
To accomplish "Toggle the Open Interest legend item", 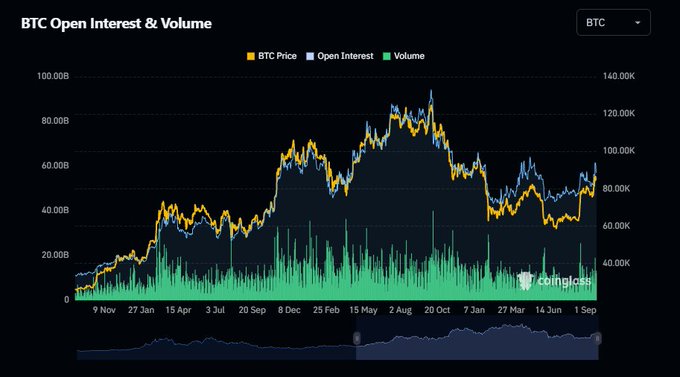I will (340, 56).
